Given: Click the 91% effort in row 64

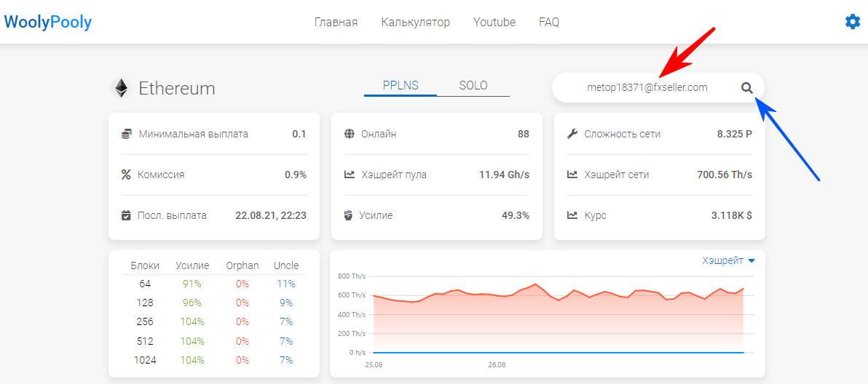Looking at the screenshot, I should pos(192,284).
